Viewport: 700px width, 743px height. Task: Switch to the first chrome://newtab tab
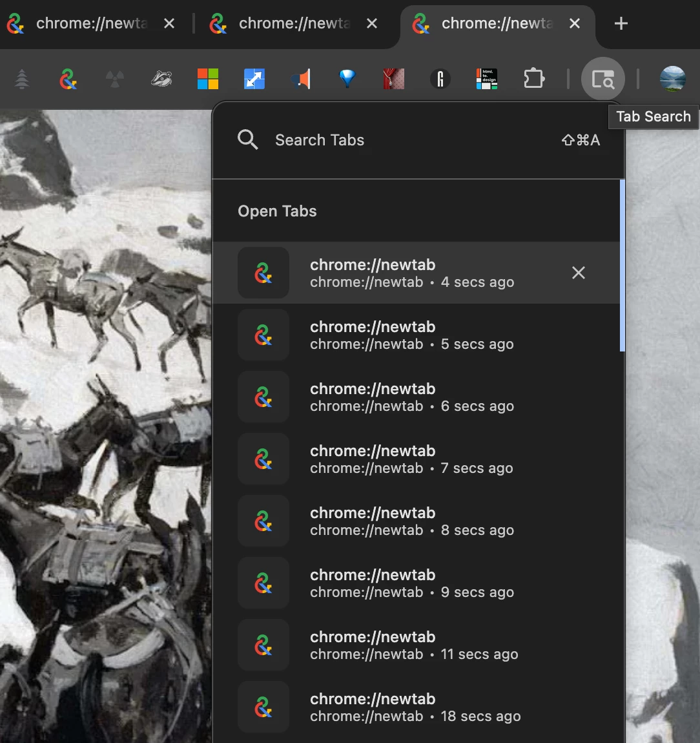point(92,23)
